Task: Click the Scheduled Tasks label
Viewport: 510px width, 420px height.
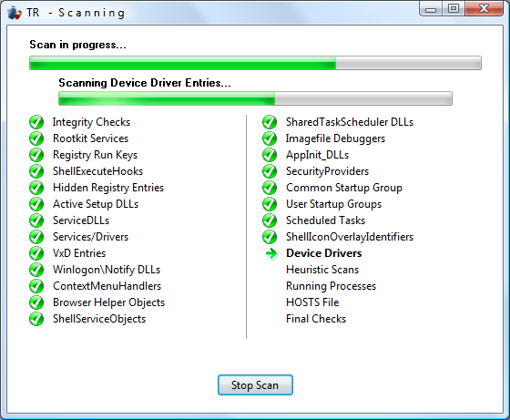Action: coord(326,220)
